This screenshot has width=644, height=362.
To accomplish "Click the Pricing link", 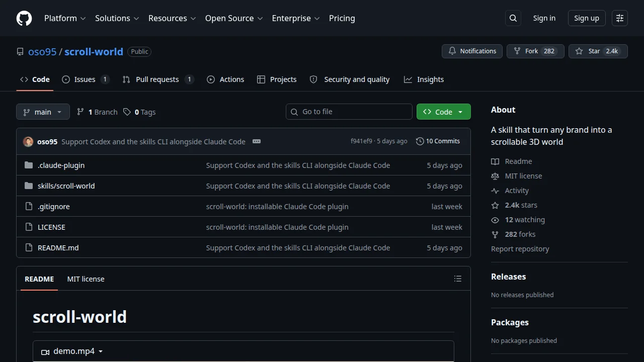I will 342,18.
